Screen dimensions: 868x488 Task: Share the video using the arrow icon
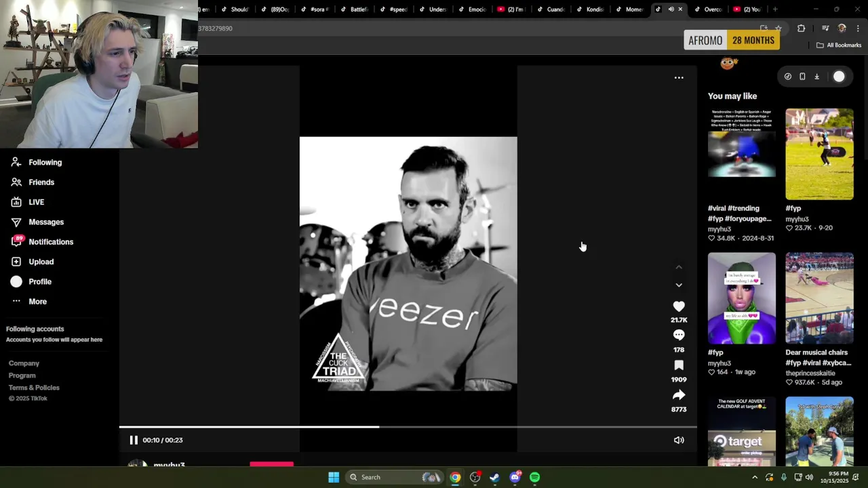tap(679, 395)
